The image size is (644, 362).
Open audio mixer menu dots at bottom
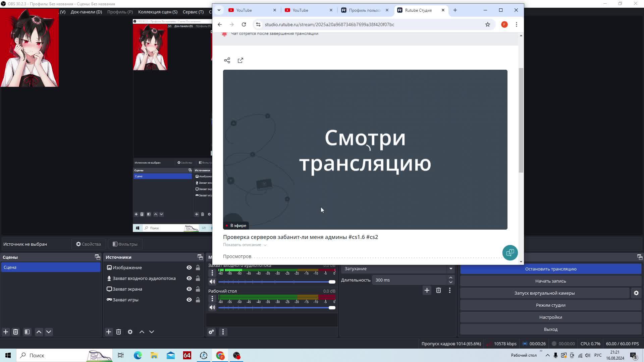pos(223,332)
